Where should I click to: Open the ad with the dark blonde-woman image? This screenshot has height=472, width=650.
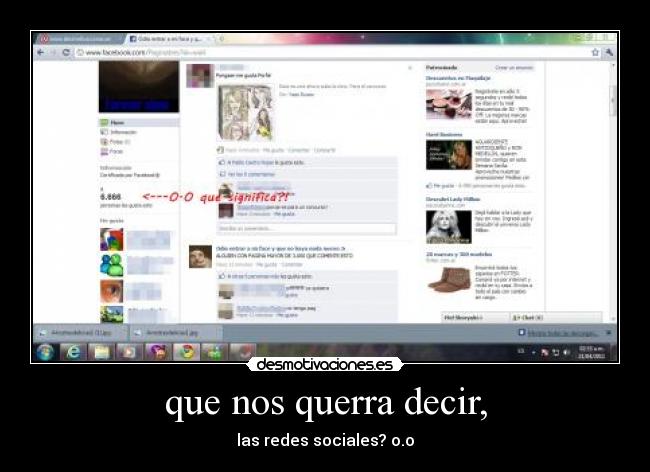pos(449,155)
